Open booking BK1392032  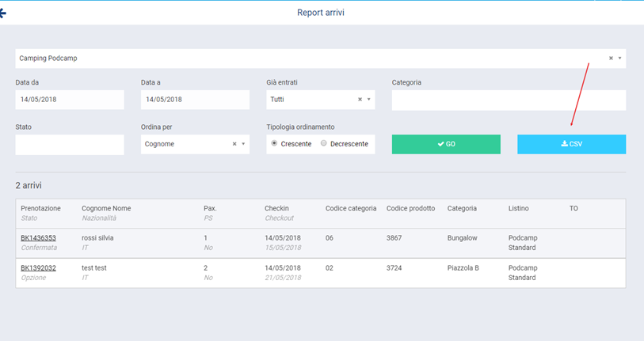38,268
